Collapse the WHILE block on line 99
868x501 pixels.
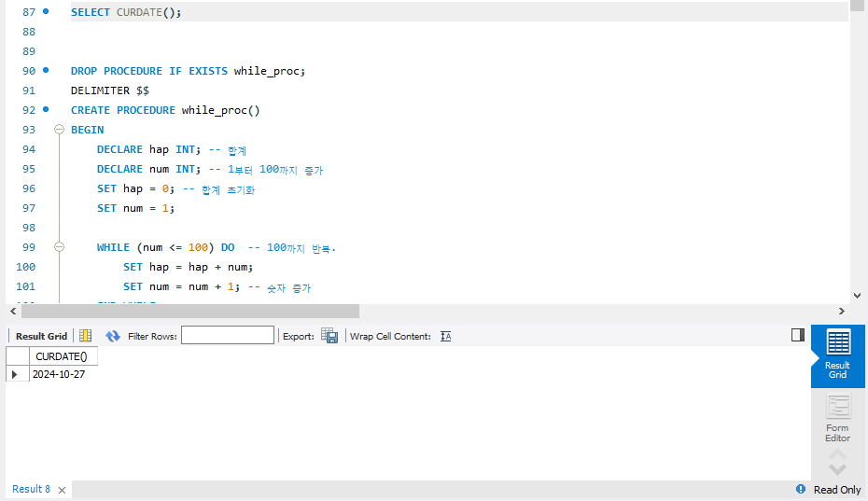click(59, 247)
